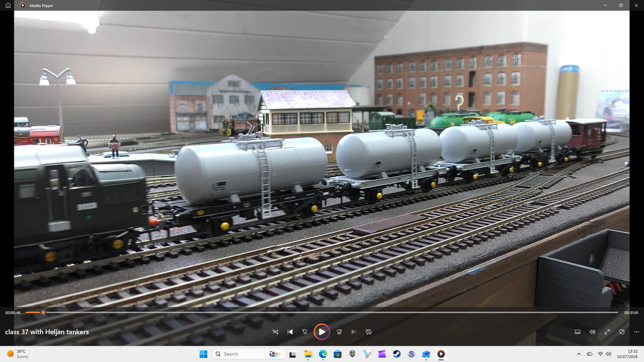Open the purple stacked-bars app in taskbar

coord(382,354)
